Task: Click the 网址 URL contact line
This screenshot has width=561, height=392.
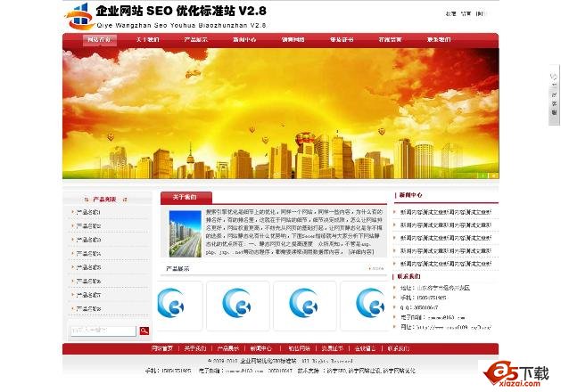Action: pyautogui.click(x=445, y=327)
